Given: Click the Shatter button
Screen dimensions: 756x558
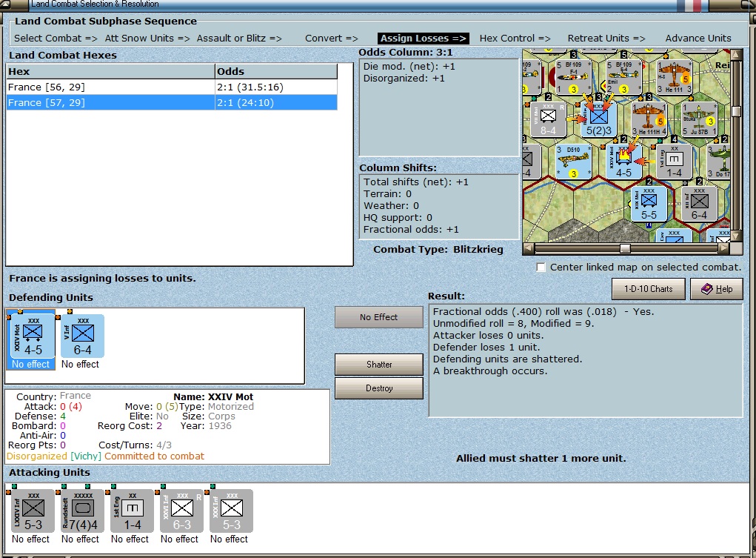Looking at the screenshot, I should pos(379,365).
